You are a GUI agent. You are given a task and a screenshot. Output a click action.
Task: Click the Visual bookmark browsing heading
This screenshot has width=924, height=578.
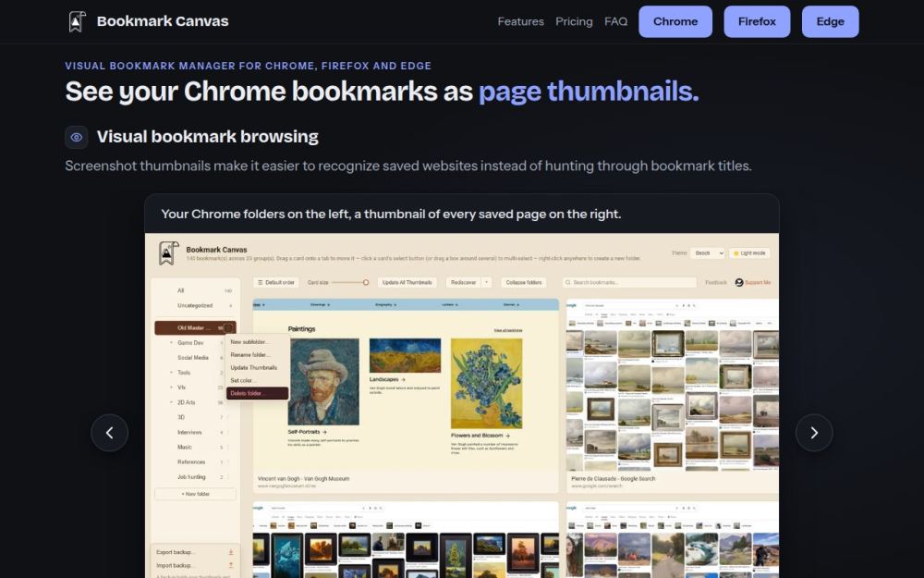207,137
